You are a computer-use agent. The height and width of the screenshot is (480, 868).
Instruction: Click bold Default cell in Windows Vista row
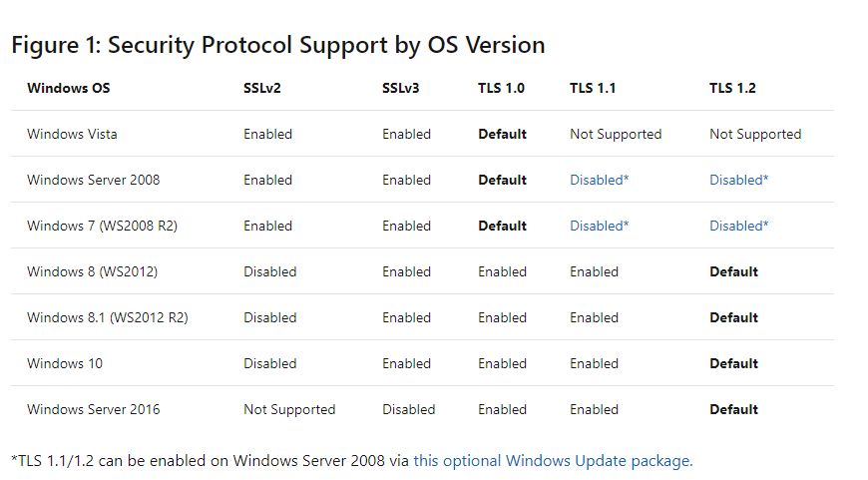coord(502,134)
